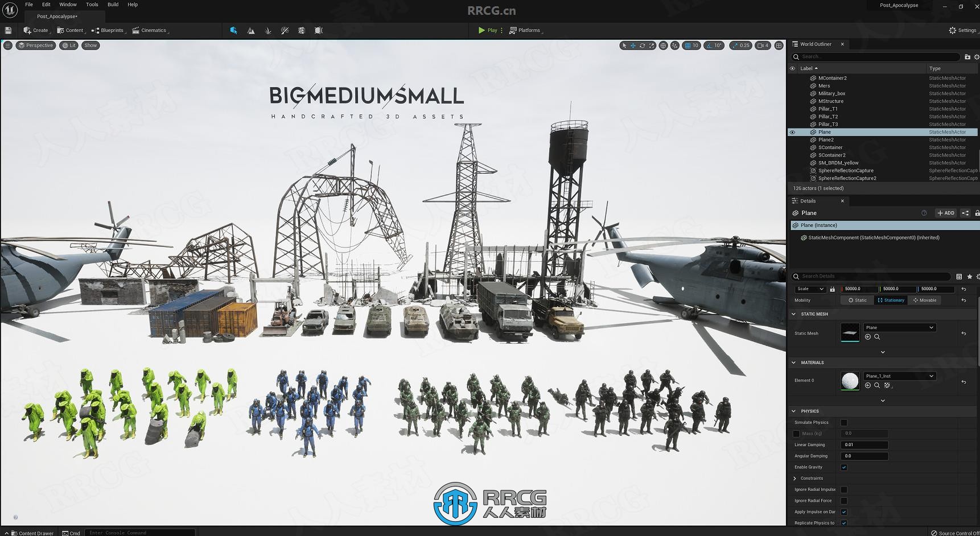This screenshot has width=980, height=536.
Task: Use selected asset arrow for Static Mesh
Action: (x=868, y=337)
